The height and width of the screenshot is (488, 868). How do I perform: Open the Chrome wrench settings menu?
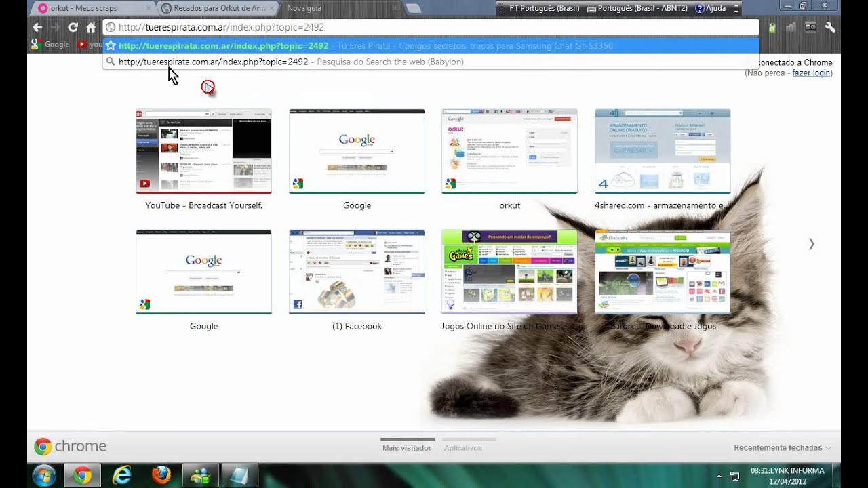click(829, 27)
